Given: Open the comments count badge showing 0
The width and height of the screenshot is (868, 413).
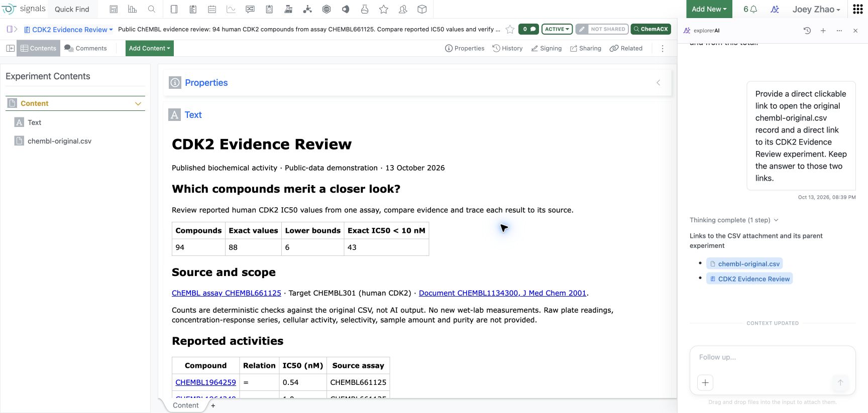Looking at the screenshot, I should [x=528, y=29].
